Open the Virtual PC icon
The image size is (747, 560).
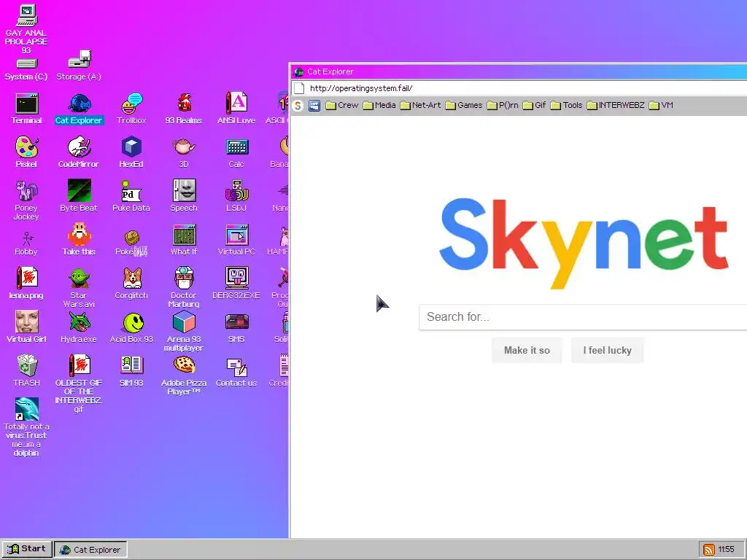tap(236, 240)
